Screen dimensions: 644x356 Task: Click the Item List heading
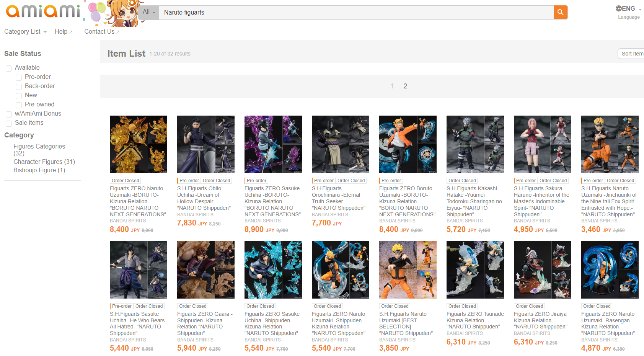click(x=126, y=54)
